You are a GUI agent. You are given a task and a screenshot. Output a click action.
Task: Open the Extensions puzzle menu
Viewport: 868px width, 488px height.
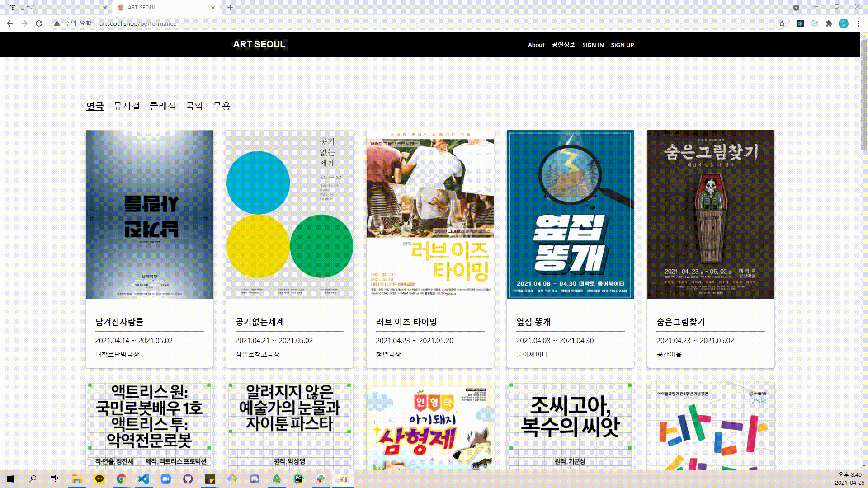tap(829, 23)
